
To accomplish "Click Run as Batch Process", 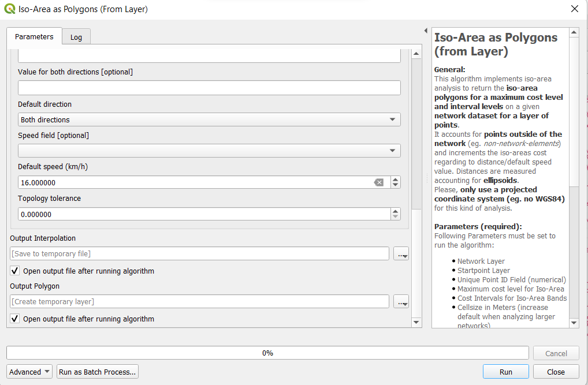I will tap(98, 372).
